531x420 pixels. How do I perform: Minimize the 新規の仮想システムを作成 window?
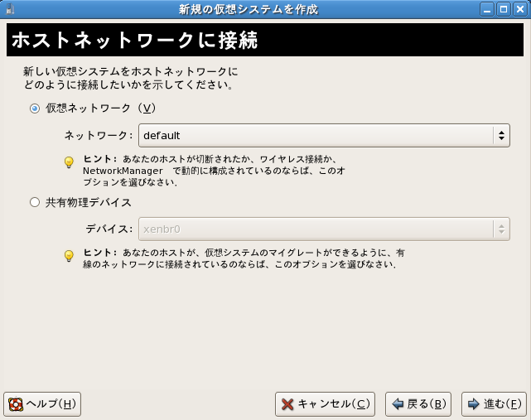pos(487,9)
